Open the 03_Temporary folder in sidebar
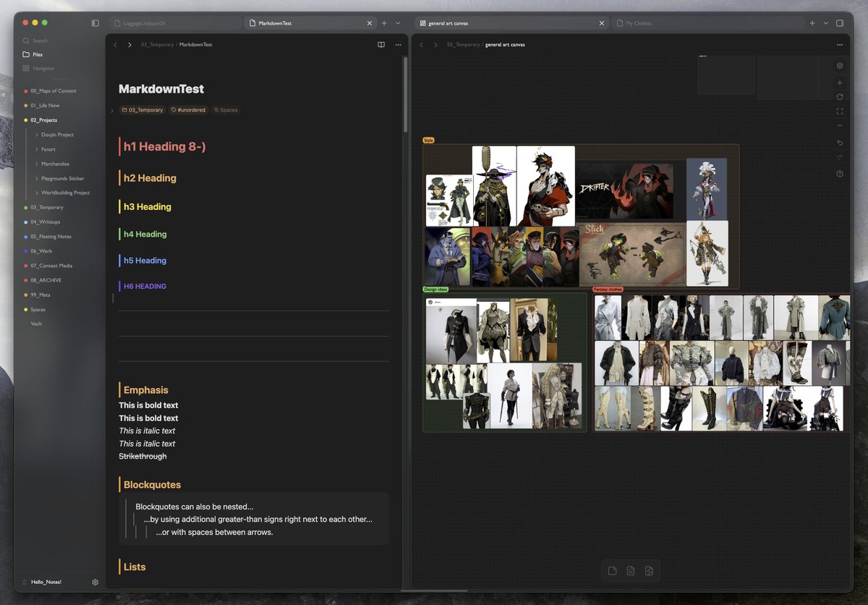This screenshot has width=868, height=605. (47, 208)
